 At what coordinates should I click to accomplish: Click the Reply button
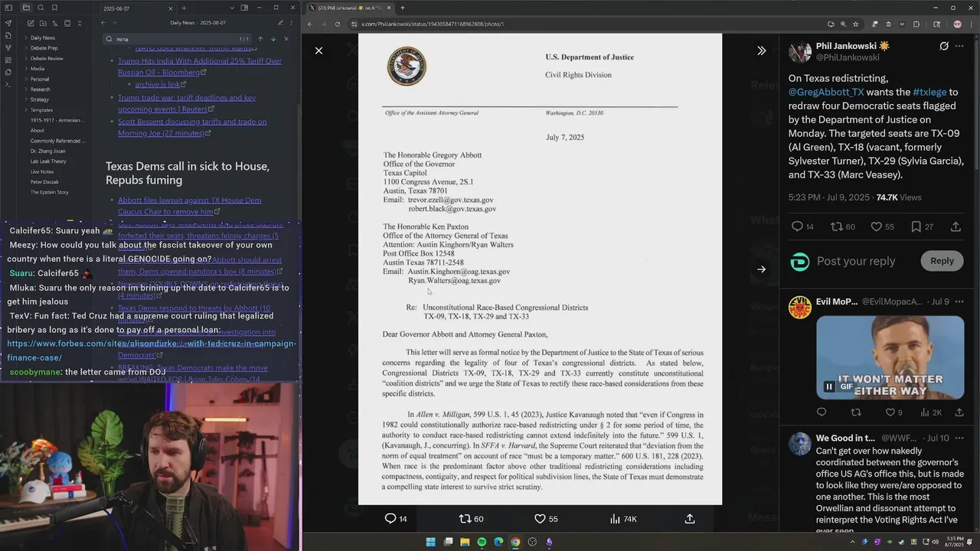click(942, 261)
